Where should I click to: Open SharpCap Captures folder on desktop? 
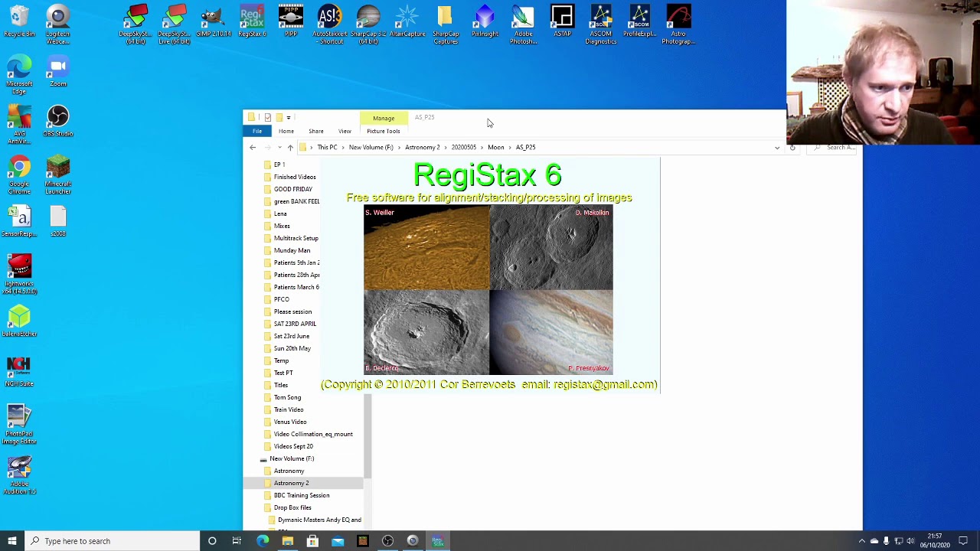pyautogui.click(x=446, y=24)
